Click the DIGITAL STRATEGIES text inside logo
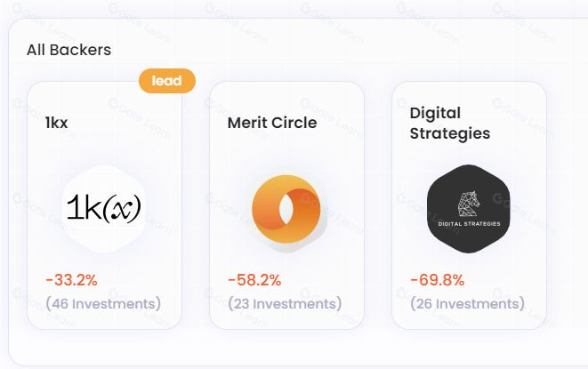 coord(469,223)
